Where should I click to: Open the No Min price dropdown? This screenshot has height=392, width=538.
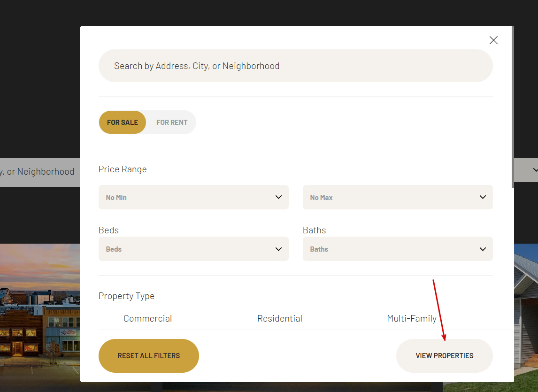(x=193, y=197)
